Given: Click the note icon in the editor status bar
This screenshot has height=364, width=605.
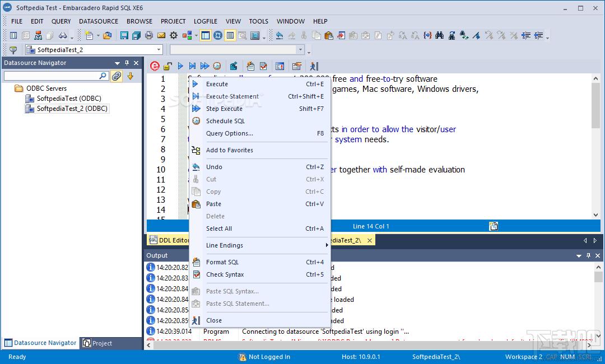Looking at the screenshot, I should pos(493,226).
